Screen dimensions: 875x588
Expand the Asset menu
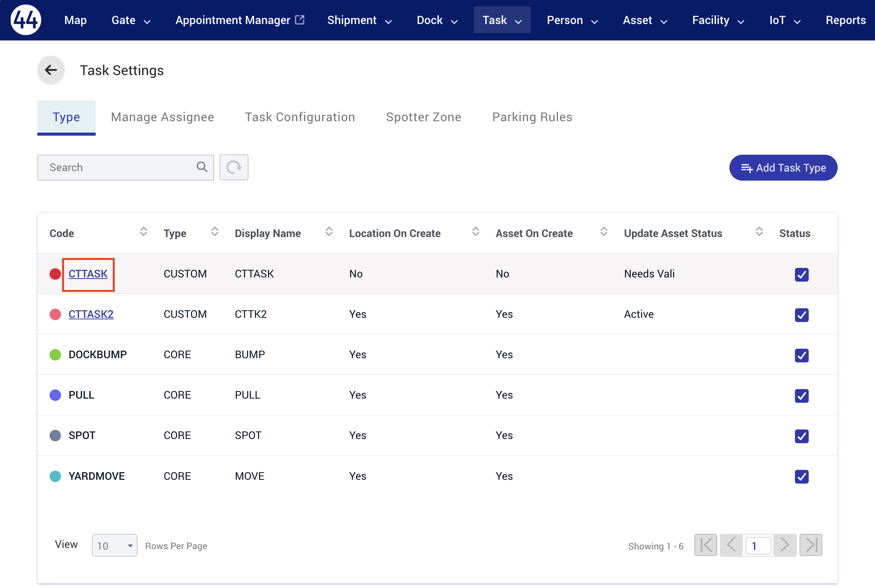(x=645, y=20)
